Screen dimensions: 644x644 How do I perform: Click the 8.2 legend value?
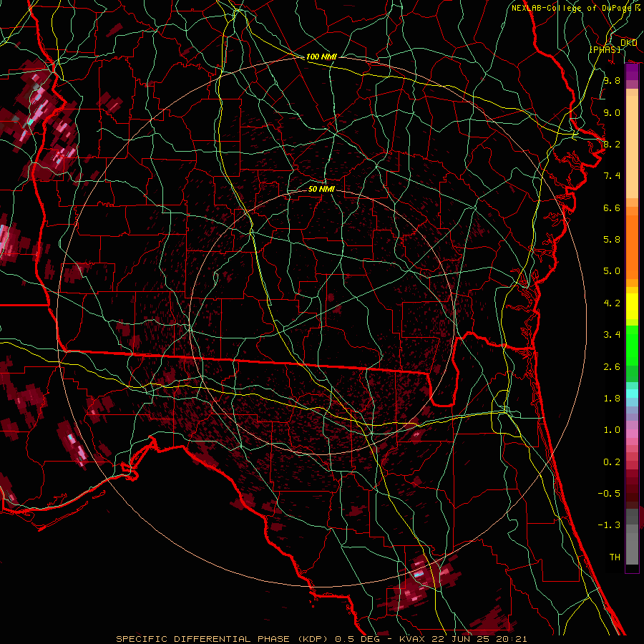pyautogui.click(x=612, y=144)
